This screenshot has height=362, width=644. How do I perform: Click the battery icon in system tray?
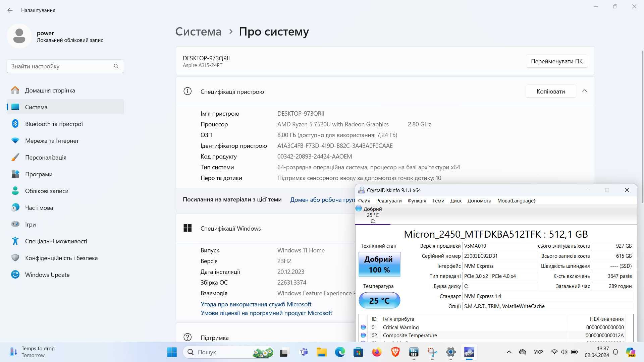(x=575, y=352)
